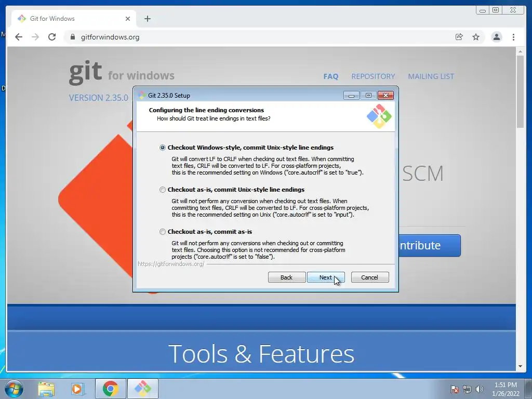Viewport: 532px width, 399px height.
Task: Click the Back button in Git Setup
Action: 287,277
